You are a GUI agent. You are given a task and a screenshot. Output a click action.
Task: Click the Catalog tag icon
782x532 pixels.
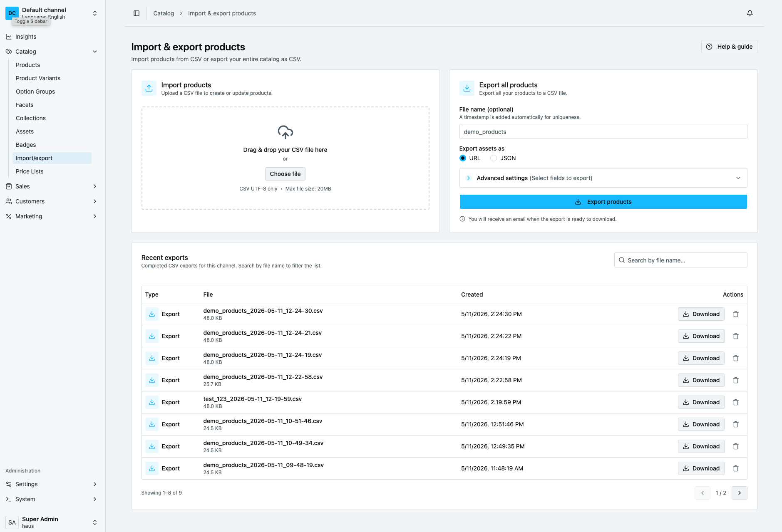[x=9, y=52]
